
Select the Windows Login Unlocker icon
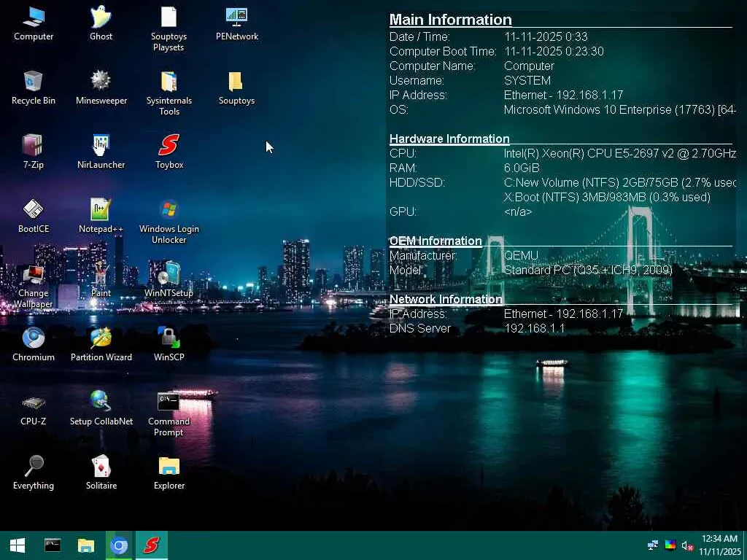pyautogui.click(x=169, y=210)
